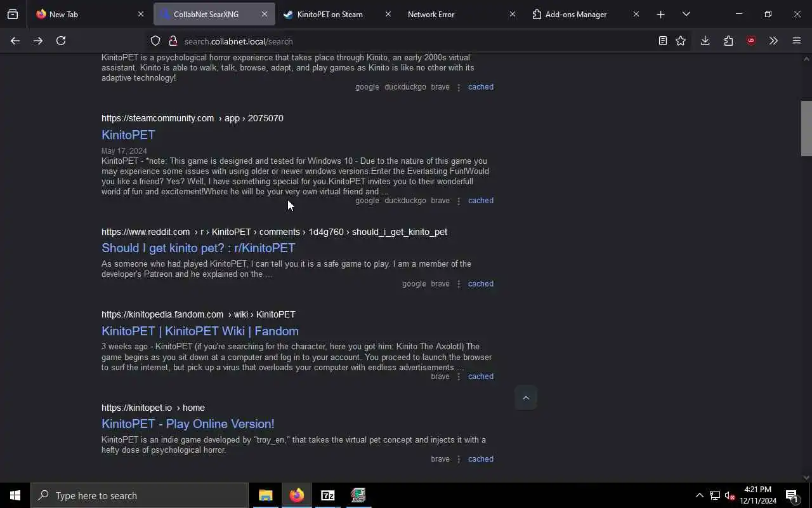Open Should I get kinito pet result
The height and width of the screenshot is (508, 812).
tap(198, 248)
